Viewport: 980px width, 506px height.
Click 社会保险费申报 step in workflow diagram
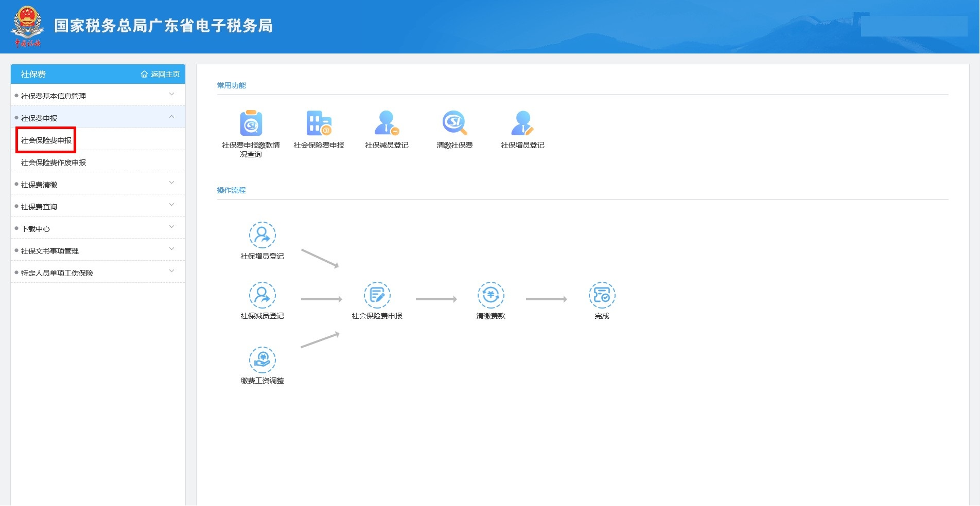tap(377, 295)
